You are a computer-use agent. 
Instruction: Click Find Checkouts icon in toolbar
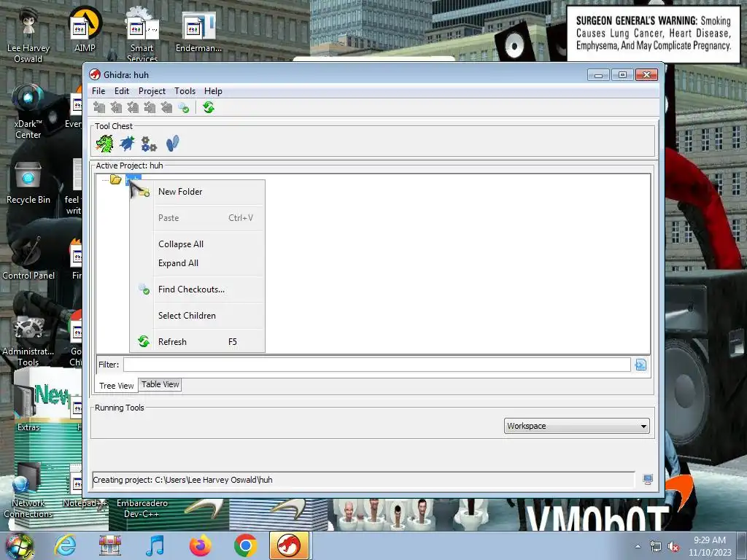click(x=183, y=108)
